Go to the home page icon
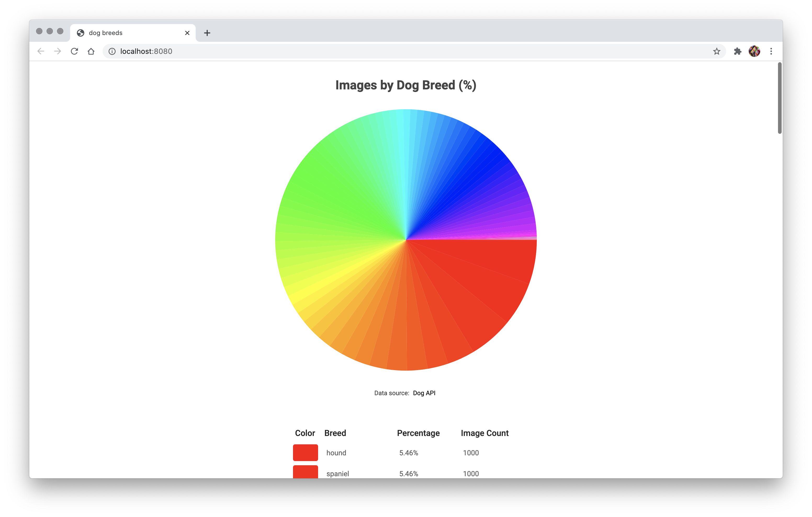 pyautogui.click(x=91, y=51)
